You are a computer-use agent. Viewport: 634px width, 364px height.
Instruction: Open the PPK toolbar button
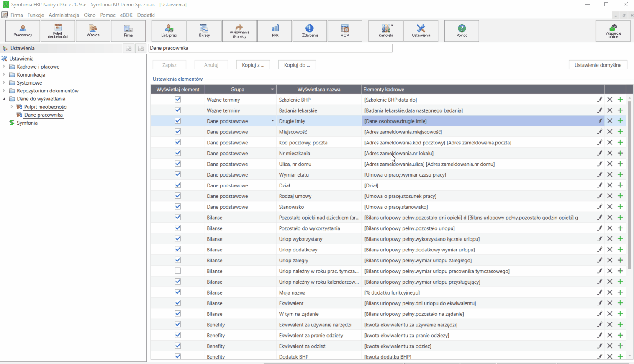[275, 31]
